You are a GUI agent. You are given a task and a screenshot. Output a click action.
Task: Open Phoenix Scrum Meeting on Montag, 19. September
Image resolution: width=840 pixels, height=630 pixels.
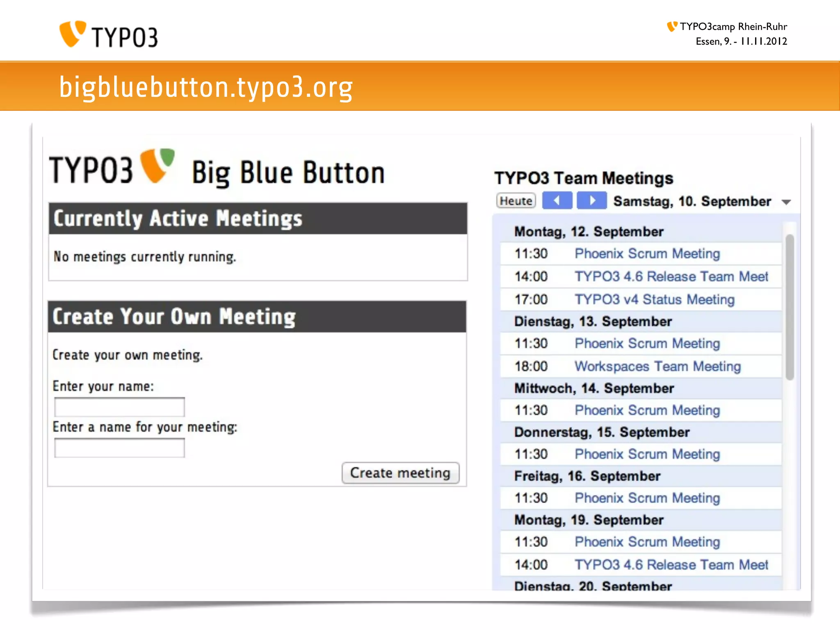pos(647,542)
